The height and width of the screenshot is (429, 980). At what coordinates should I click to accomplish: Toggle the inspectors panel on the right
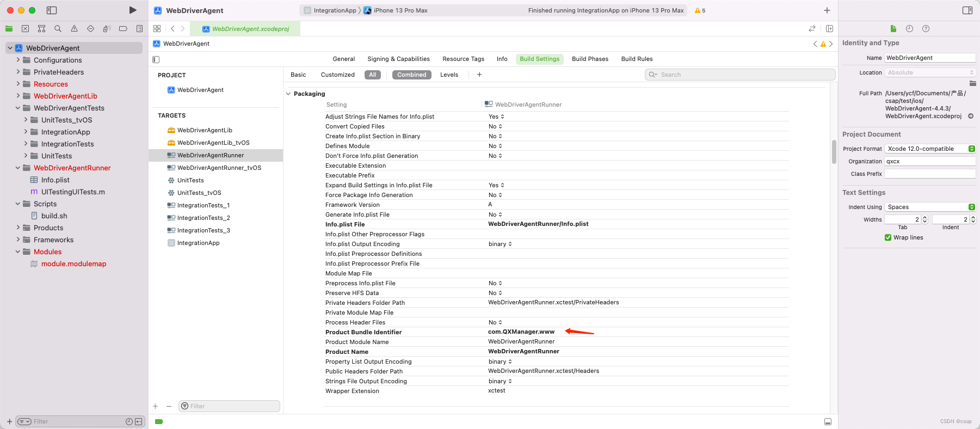tap(967, 10)
